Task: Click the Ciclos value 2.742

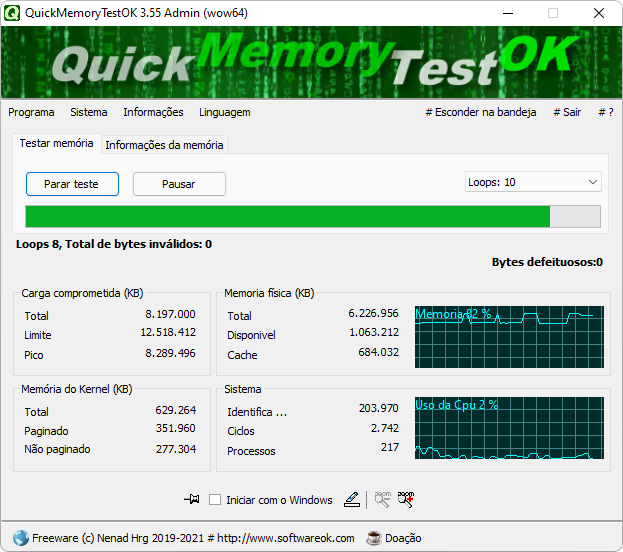Action: pyautogui.click(x=385, y=428)
